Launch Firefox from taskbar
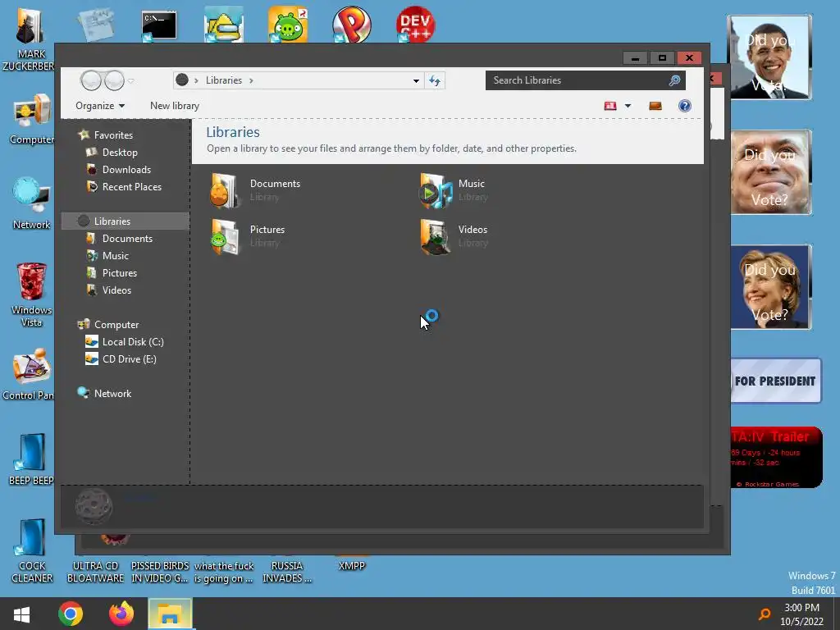Screen dimensions: 840x630 [121, 614]
